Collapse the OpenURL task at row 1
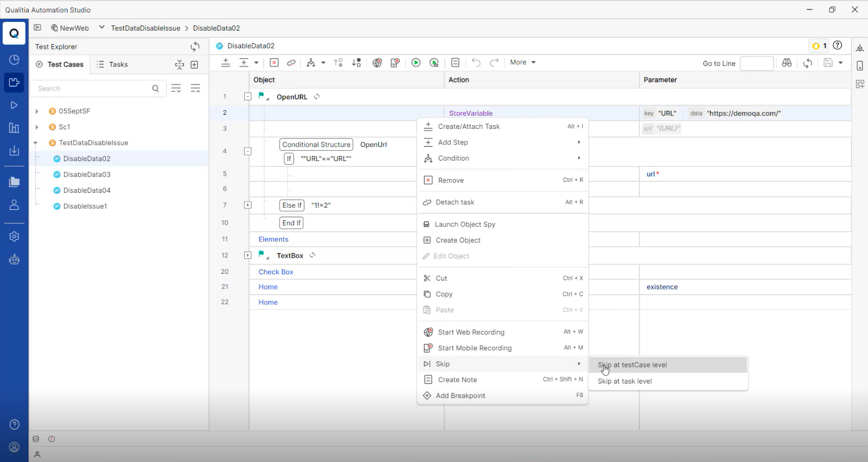The width and height of the screenshot is (868, 462). pos(248,97)
